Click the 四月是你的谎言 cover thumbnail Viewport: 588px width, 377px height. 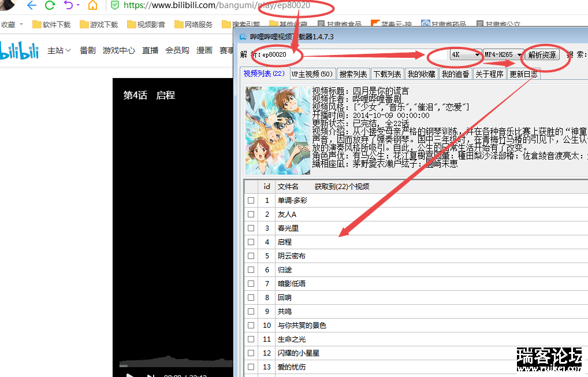click(x=278, y=130)
